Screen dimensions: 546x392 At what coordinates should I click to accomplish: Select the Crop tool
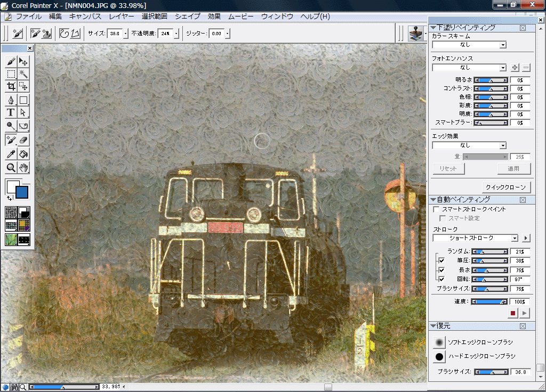(11, 86)
